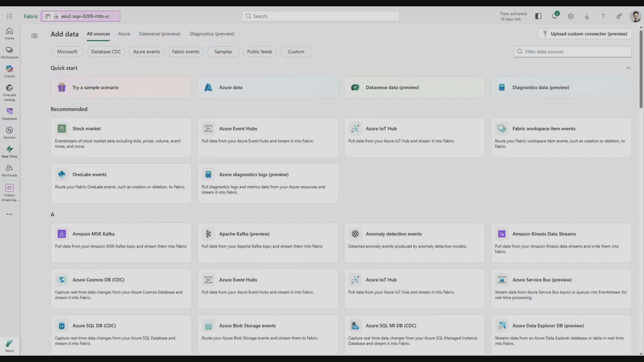
Task: Open Home from the sidebar
Action: [9, 33]
